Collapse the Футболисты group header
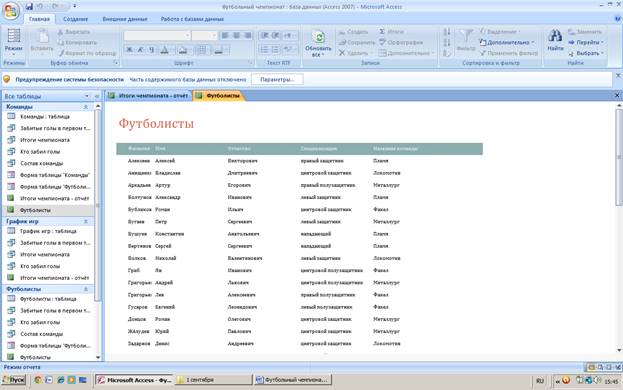Image resolution: width=623 pixels, height=390 pixels. click(x=85, y=289)
